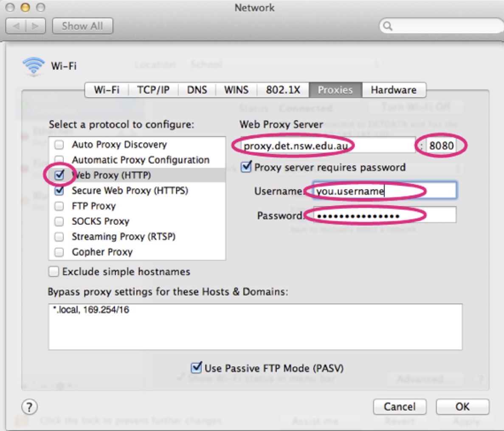Go to the DNS tab
This screenshot has height=431, width=504.
point(197,90)
